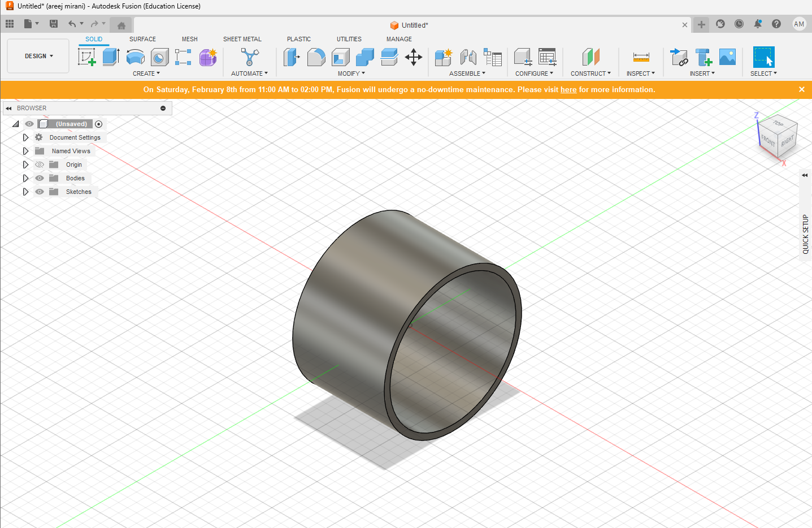Dismiss the orange maintenance banner
812x528 pixels.
click(x=801, y=89)
